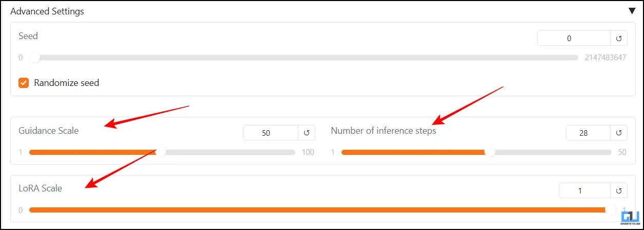This screenshot has height=230, width=644.
Task: Select the Guidance Scale value box showing 50
Action: (271, 133)
